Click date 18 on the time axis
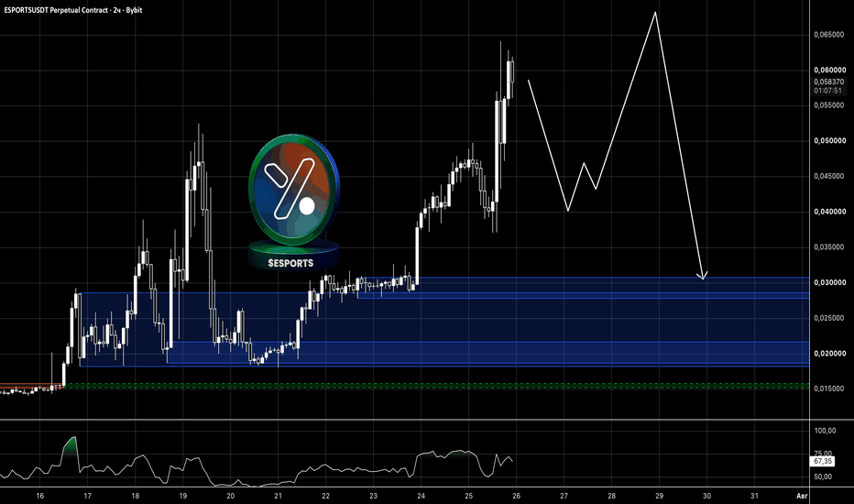This screenshot has height=504, width=854. [135, 496]
